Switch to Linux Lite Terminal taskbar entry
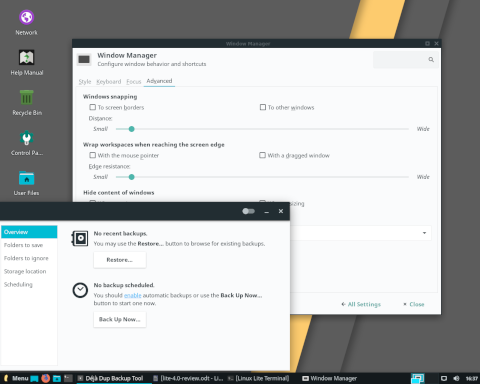This screenshot has height=384, width=480. tap(259, 378)
